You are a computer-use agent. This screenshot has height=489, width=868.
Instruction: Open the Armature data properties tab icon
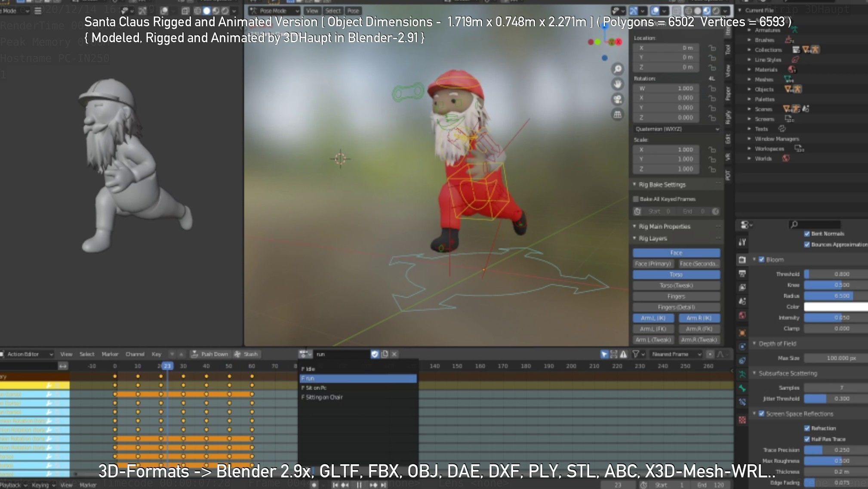(742, 374)
